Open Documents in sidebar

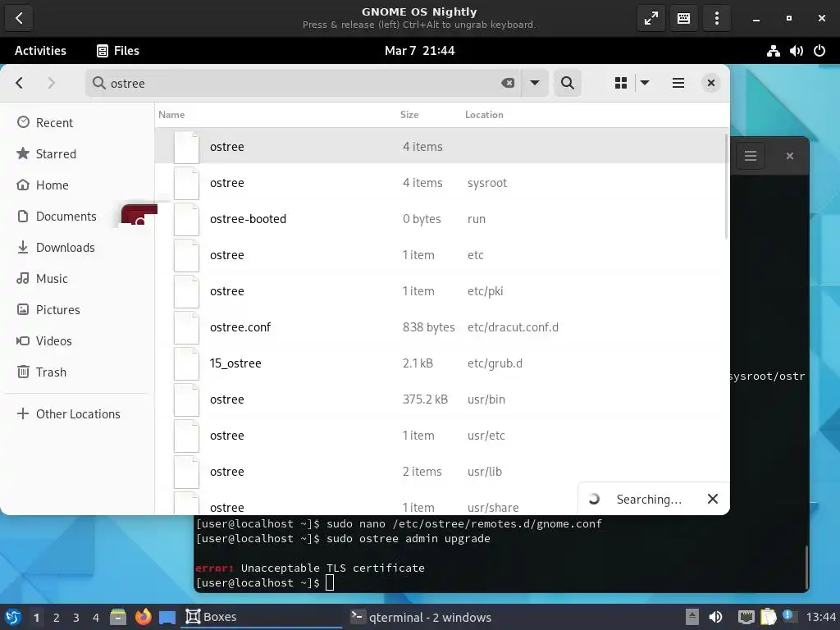(77, 216)
